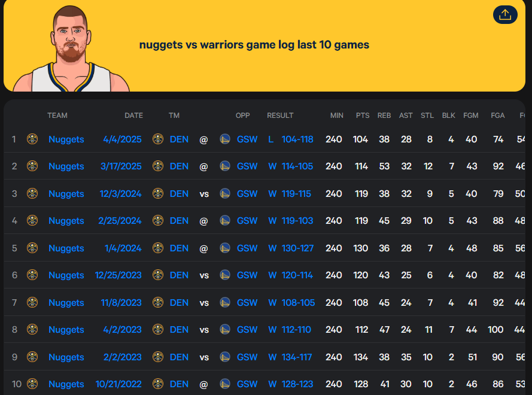Screen dimensions: 532x395
Task: Click Nuggets team logo in row 2
Action: click(32, 166)
